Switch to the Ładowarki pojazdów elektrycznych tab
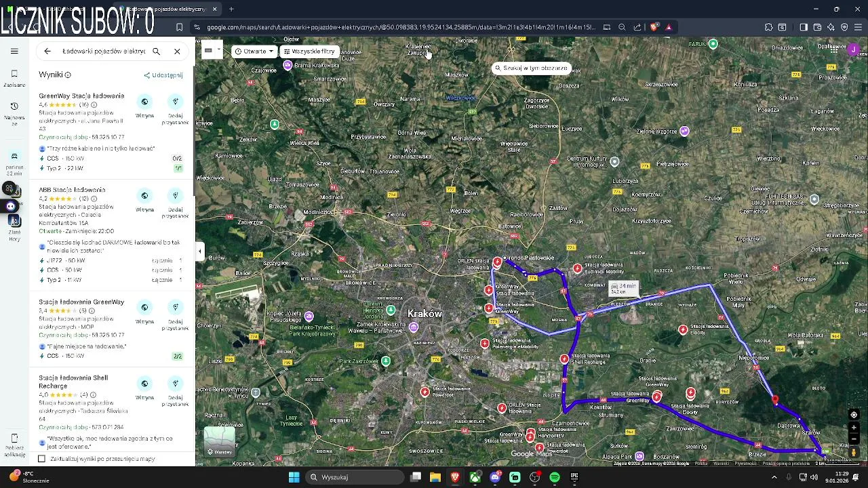868x488 pixels. pyautogui.click(x=166, y=9)
